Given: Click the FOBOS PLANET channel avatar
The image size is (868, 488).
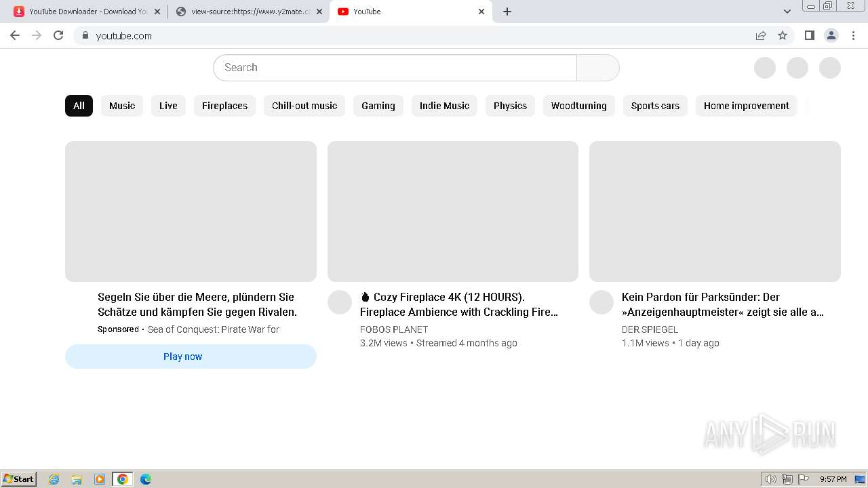Looking at the screenshot, I should click(x=340, y=302).
